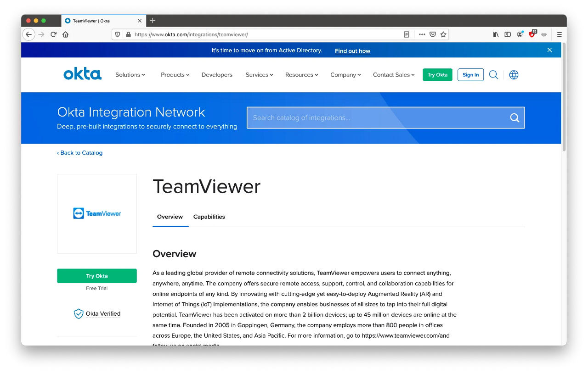Click the TeamViewer page heading
This screenshot has height=374, width=588.
(207, 186)
